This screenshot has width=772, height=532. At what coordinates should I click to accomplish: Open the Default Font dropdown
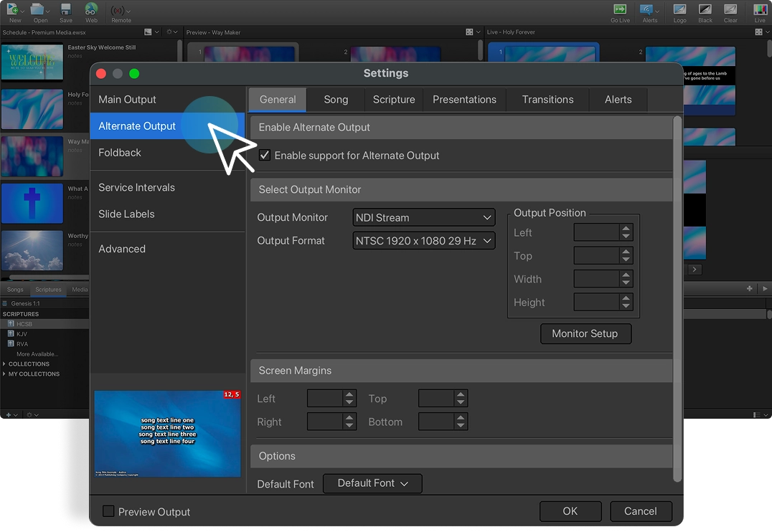tap(372, 483)
